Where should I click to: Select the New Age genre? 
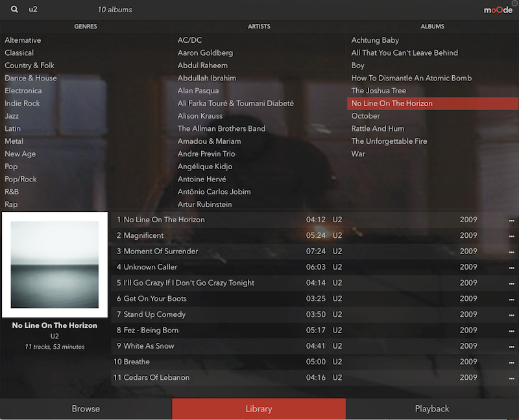click(20, 154)
